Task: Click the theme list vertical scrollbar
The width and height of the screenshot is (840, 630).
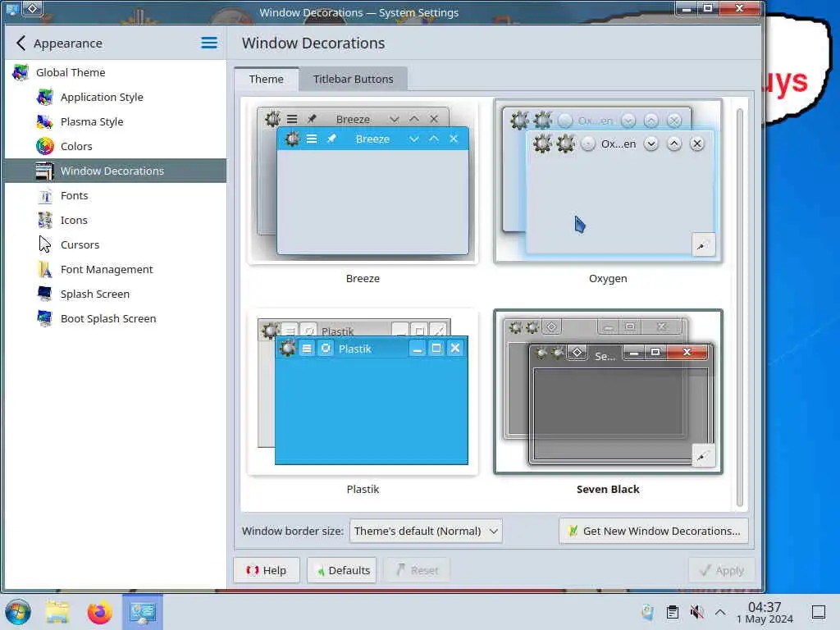Action: pyautogui.click(x=740, y=307)
